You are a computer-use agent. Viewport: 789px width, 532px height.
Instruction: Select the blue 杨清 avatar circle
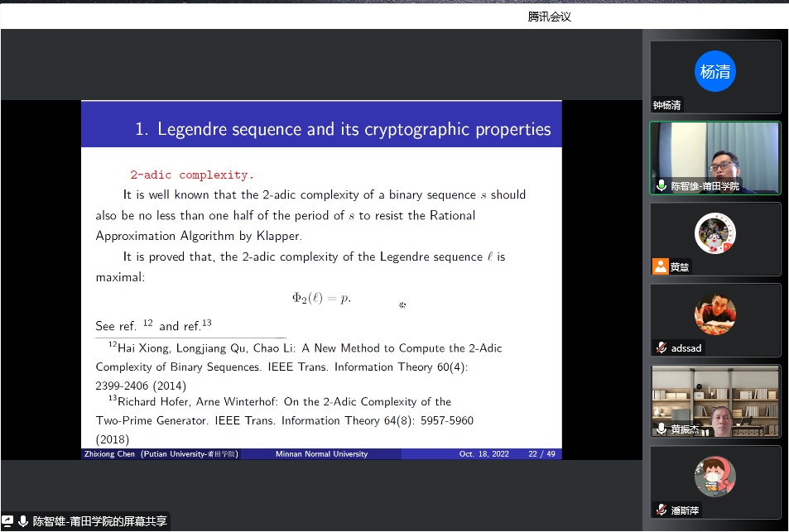tap(714, 71)
